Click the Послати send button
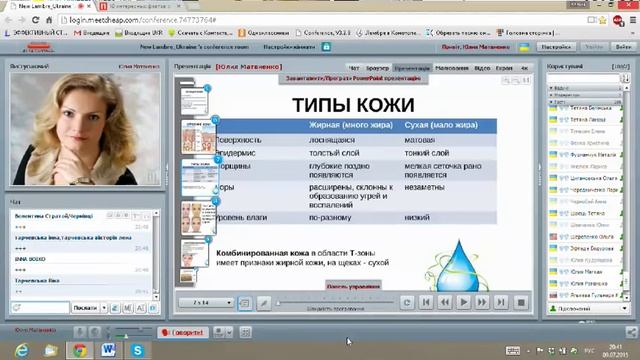The width and height of the screenshot is (640, 360). tap(85, 308)
